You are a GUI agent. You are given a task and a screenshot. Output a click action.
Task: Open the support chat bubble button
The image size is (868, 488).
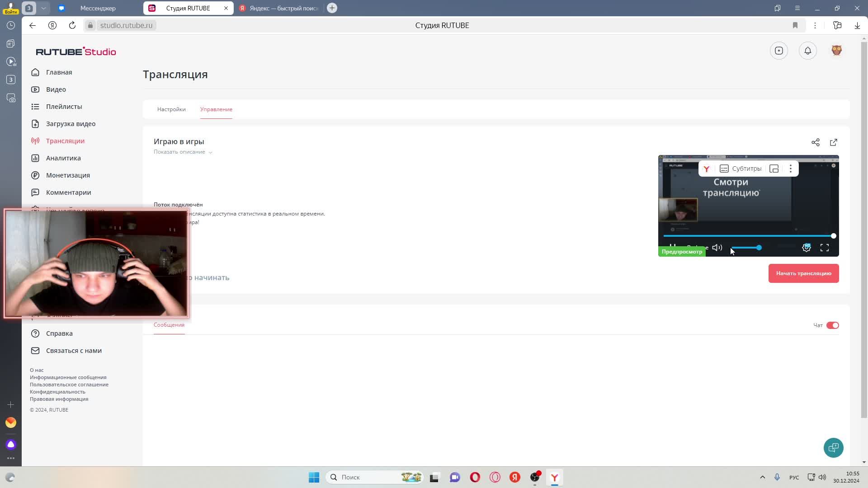tap(834, 448)
